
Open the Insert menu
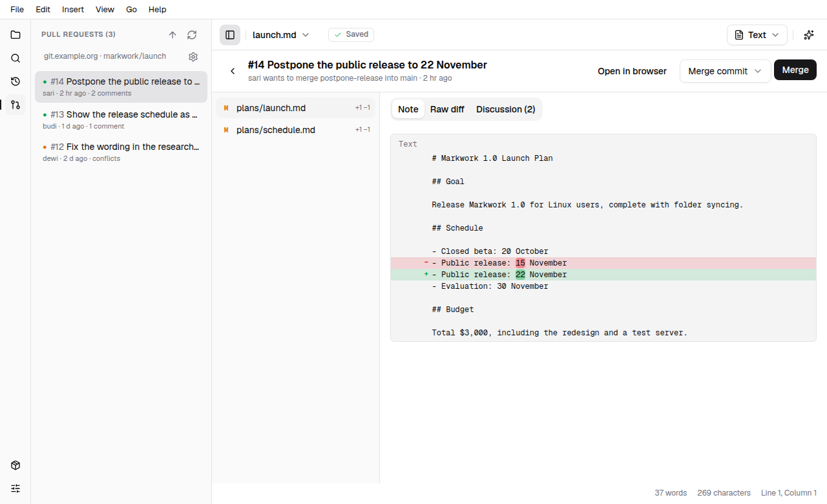pyautogui.click(x=73, y=10)
